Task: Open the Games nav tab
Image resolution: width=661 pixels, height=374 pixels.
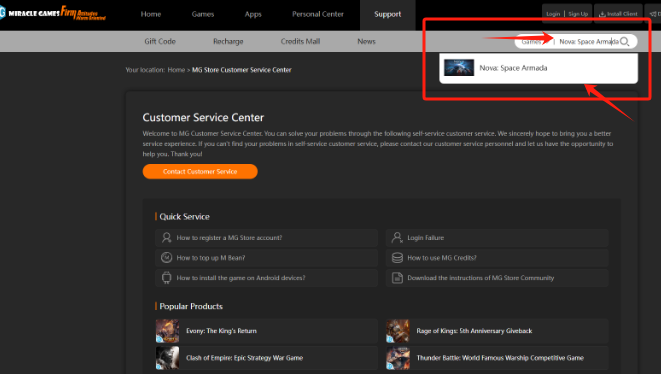Action: coord(203,14)
